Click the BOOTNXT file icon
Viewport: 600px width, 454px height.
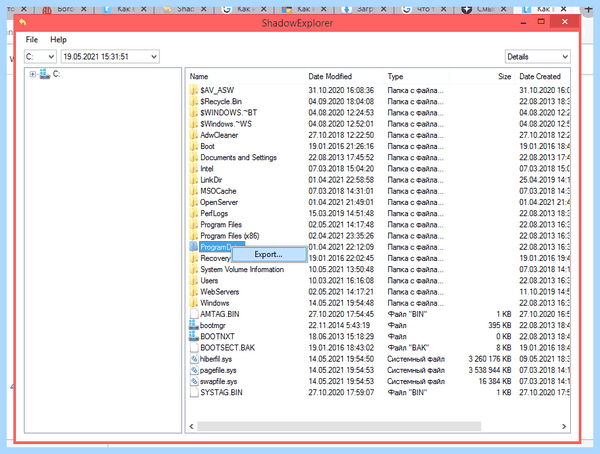pyautogui.click(x=194, y=336)
